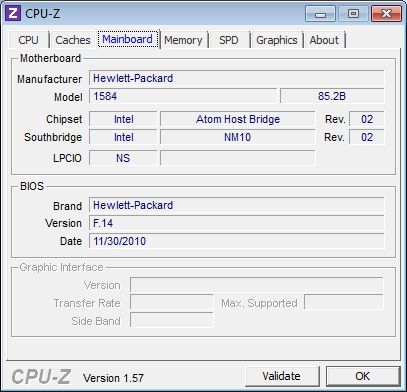Click the NM10 southbridge field
The width and height of the screenshot is (407, 392).
pyautogui.click(x=237, y=137)
